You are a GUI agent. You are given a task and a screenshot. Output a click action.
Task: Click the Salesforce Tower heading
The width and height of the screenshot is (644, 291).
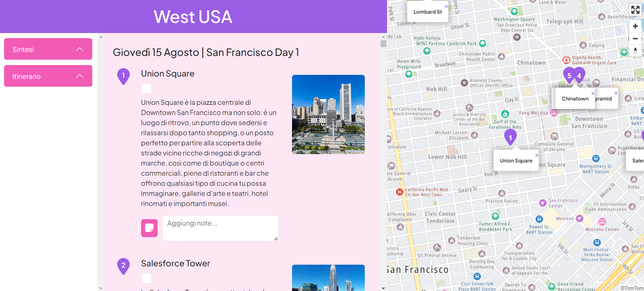[x=175, y=263]
